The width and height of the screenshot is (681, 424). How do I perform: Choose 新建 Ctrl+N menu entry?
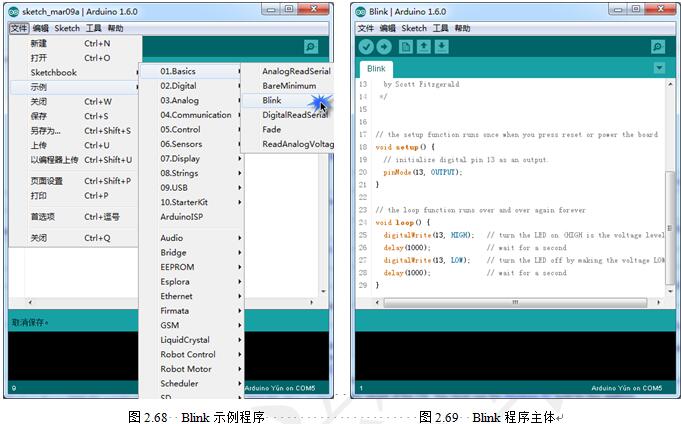pyautogui.click(x=75, y=43)
